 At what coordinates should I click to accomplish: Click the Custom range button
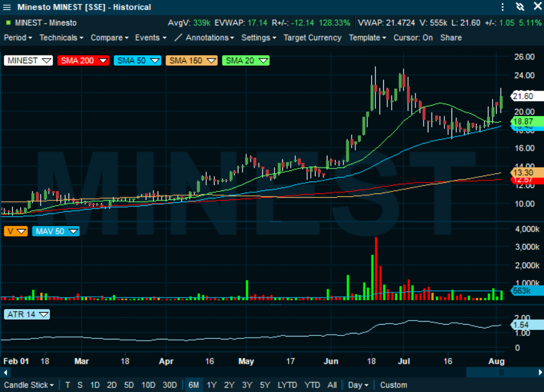[393, 385]
